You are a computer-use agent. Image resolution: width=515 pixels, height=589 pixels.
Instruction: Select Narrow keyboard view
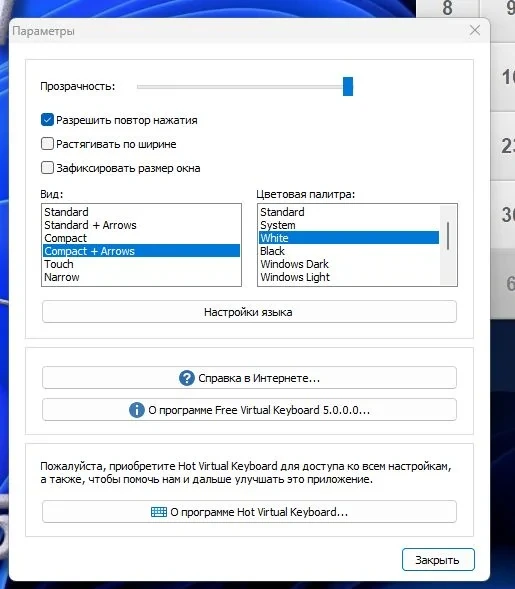pyautogui.click(x=141, y=277)
